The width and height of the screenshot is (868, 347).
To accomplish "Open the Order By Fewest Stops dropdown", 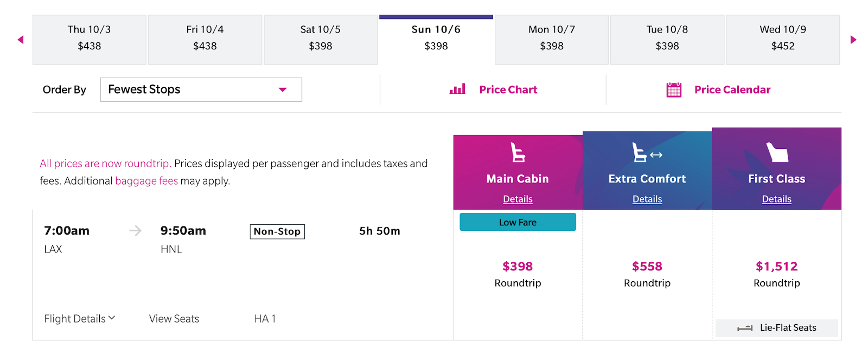I will (x=201, y=90).
